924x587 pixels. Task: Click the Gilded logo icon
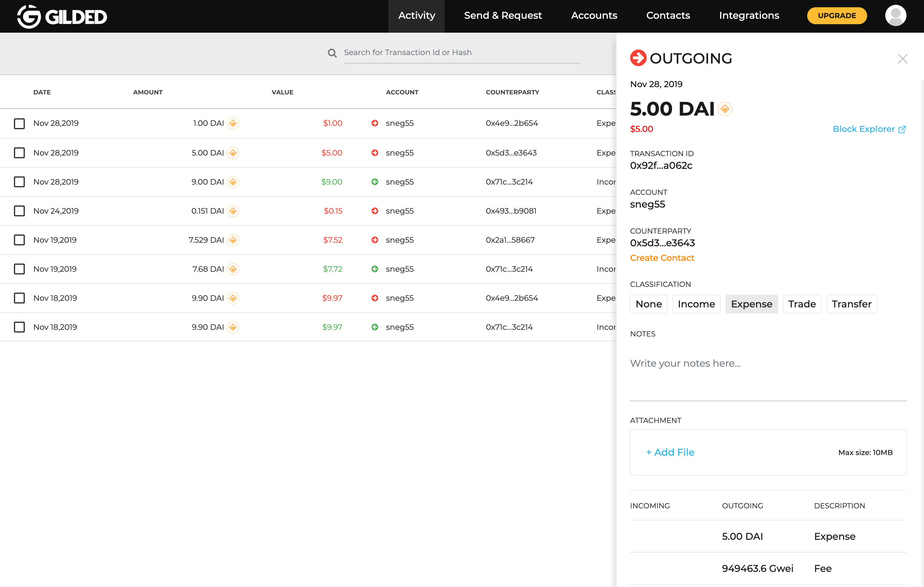pyautogui.click(x=29, y=17)
